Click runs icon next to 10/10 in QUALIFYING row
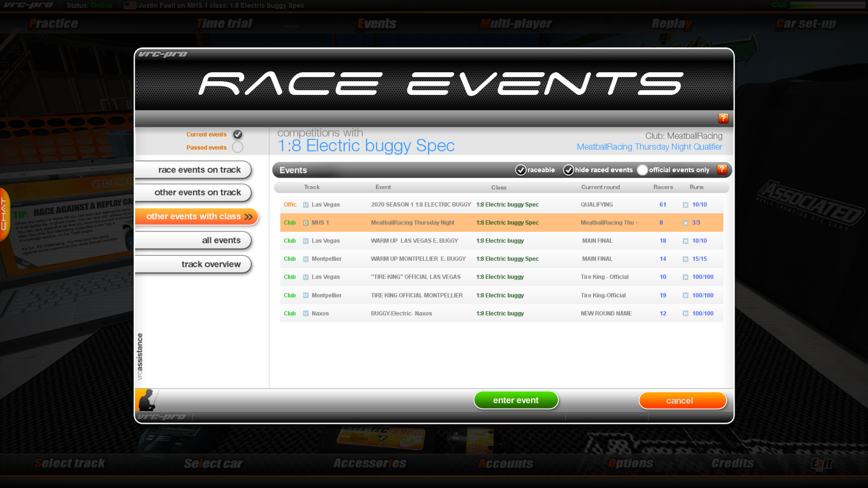This screenshot has width=868, height=488. pos(685,205)
